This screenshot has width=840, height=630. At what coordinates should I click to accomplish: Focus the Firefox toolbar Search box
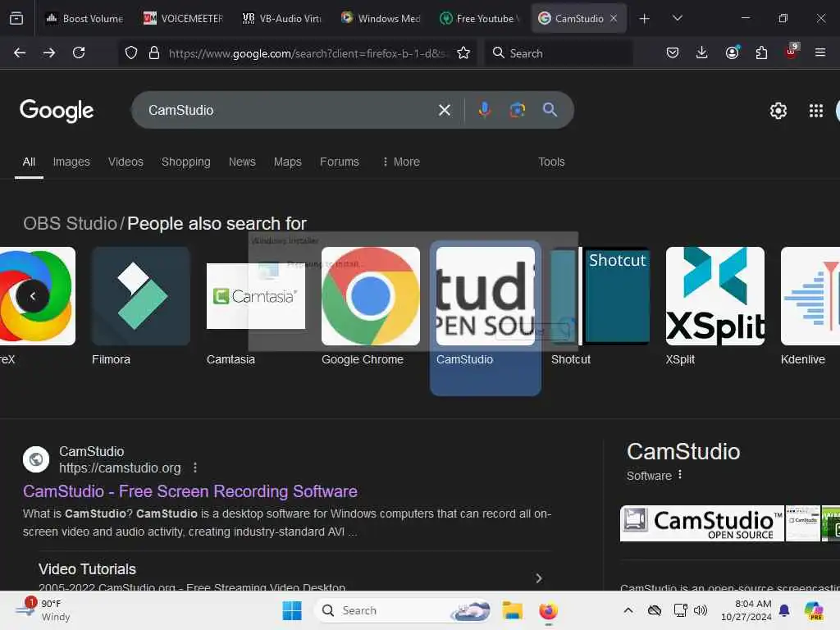click(559, 53)
